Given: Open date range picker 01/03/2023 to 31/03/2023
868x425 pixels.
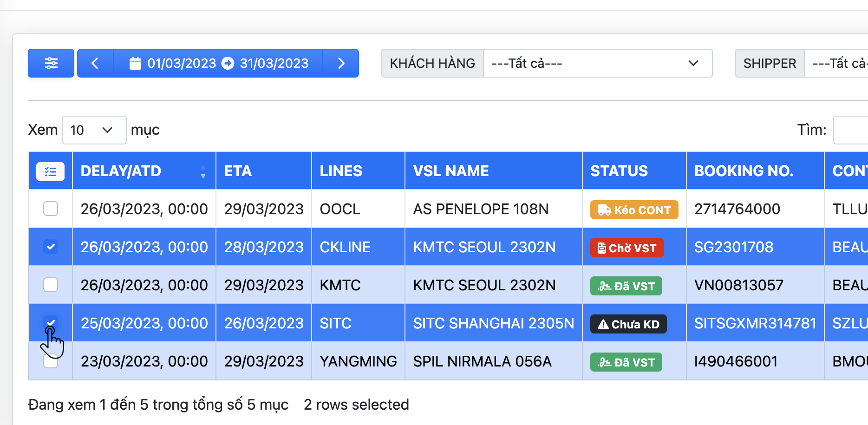Looking at the screenshot, I should (218, 63).
